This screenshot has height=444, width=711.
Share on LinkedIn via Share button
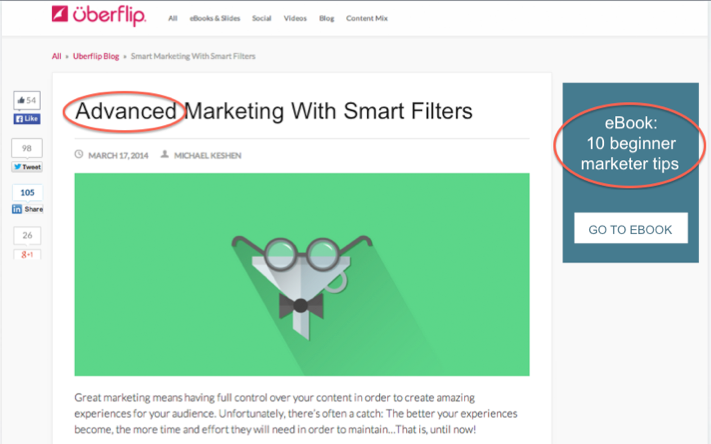tap(27, 209)
